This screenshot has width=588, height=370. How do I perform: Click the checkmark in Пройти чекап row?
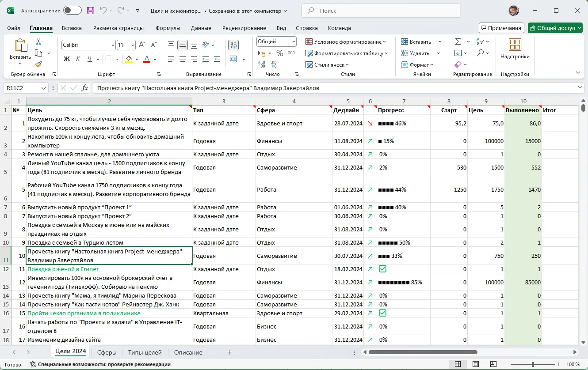click(382, 313)
